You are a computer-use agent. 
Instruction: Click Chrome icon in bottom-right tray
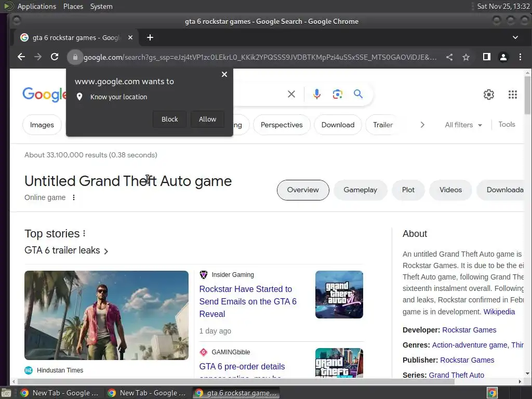pyautogui.click(x=492, y=393)
